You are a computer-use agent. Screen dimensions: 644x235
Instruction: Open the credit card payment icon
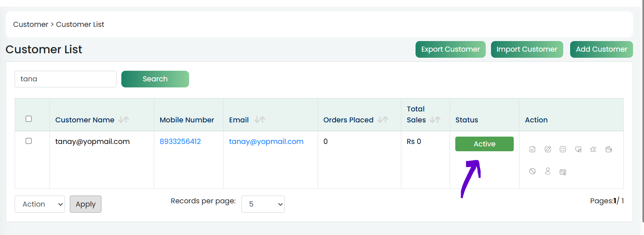[x=563, y=172]
